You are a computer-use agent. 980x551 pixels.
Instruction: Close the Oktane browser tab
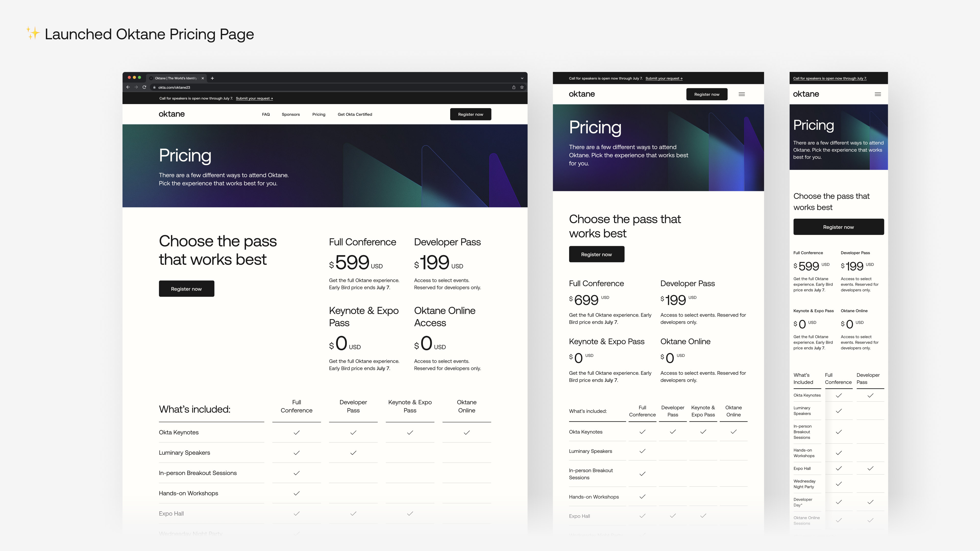[203, 78]
